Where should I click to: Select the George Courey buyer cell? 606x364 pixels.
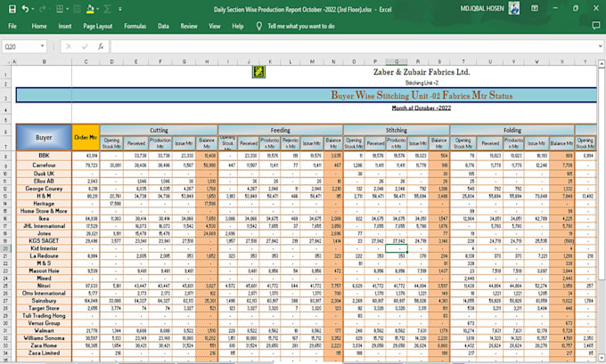pyautogui.click(x=44, y=189)
